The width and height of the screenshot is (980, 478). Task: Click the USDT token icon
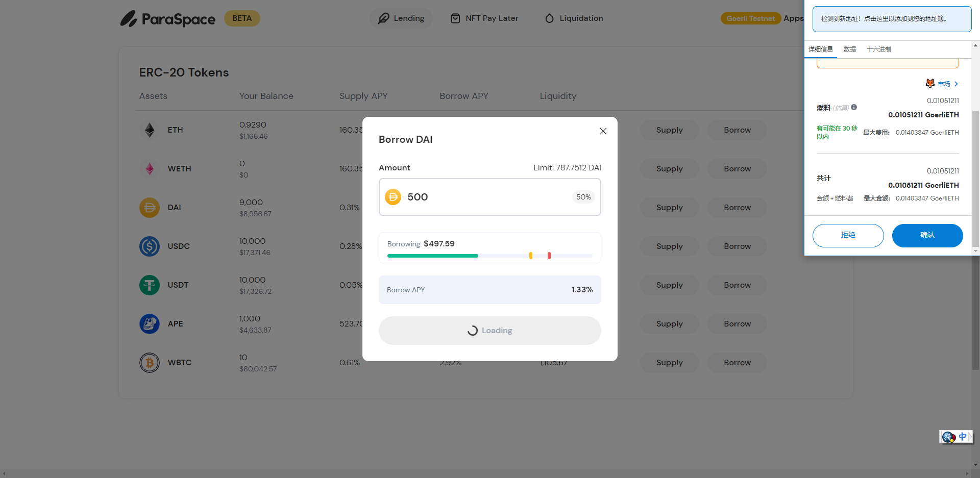tap(150, 285)
